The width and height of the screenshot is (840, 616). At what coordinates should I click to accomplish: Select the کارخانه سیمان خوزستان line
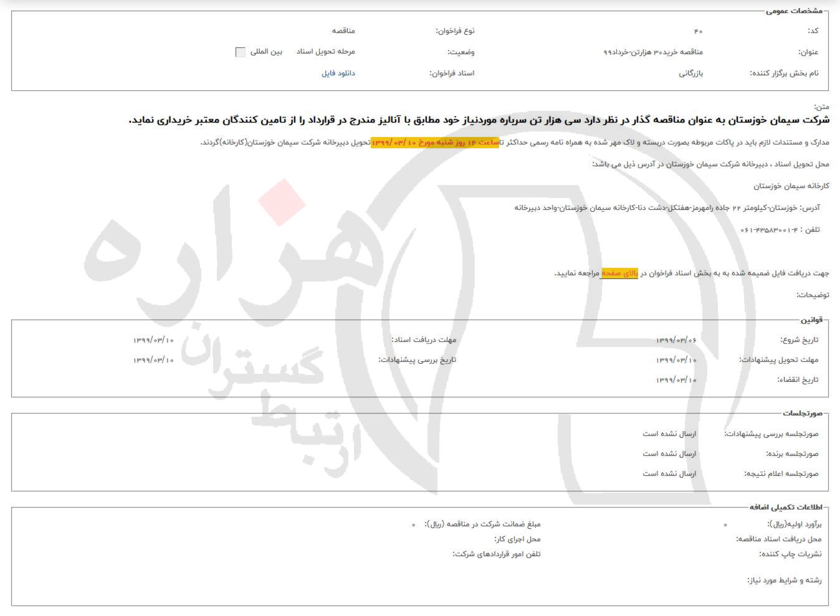pos(791,186)
